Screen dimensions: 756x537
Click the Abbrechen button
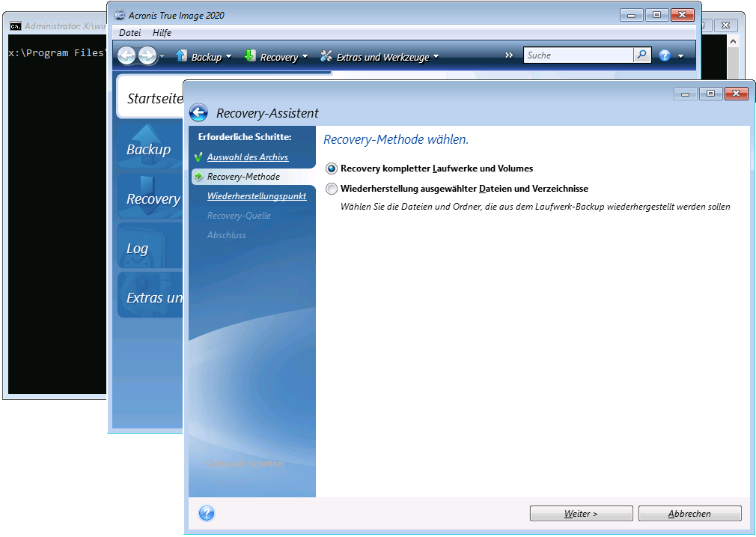tap(689, 513)
